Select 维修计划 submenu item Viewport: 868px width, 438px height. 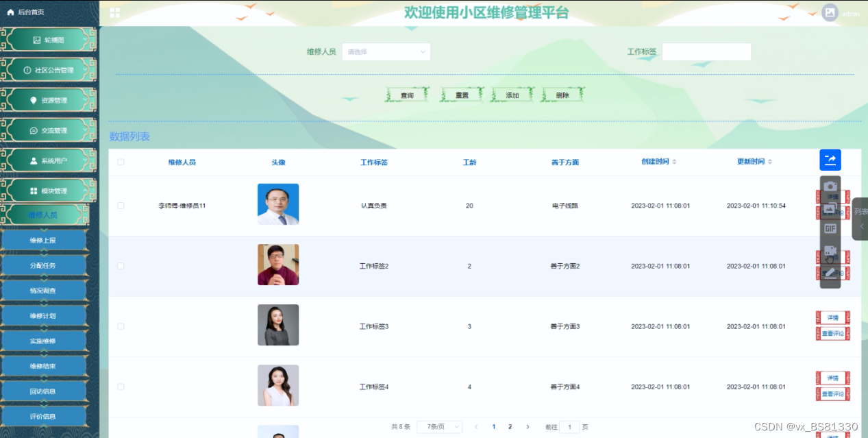pos(44,316)
